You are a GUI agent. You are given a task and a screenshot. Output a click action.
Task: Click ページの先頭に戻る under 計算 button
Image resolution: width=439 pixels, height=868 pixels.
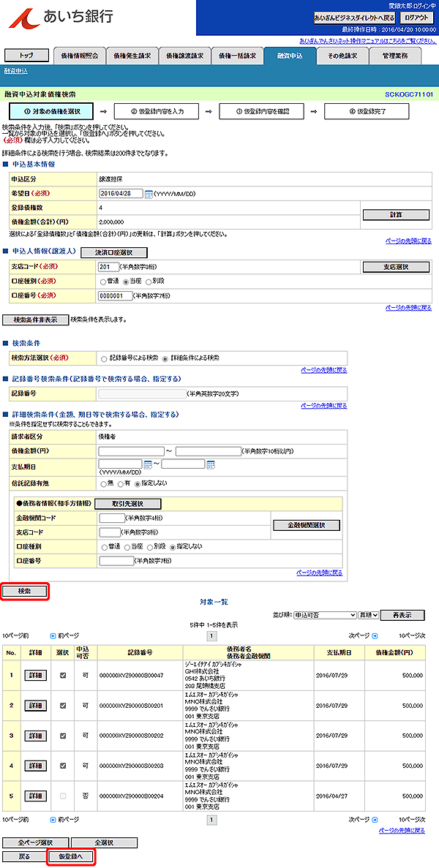(x=408, y=241)
